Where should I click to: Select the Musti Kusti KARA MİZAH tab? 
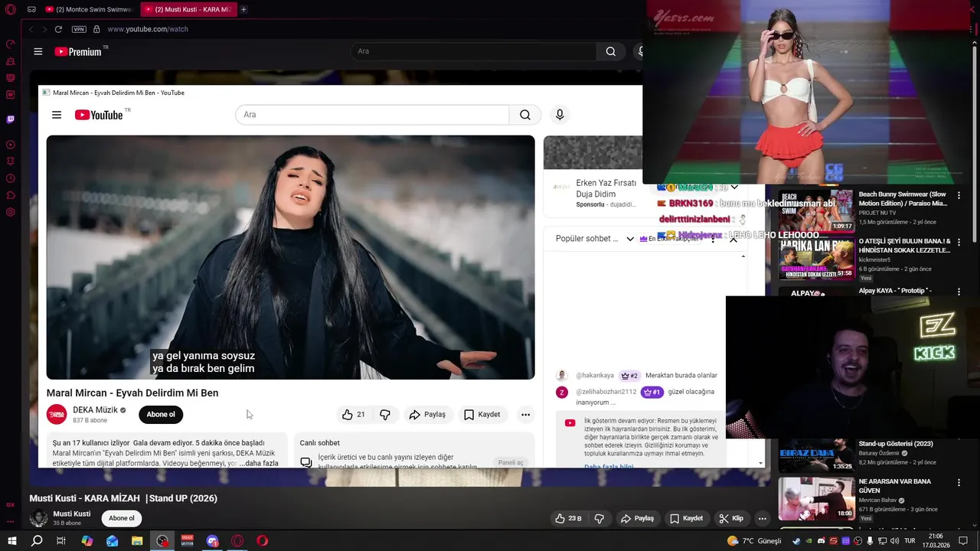click(x=188, y=9)
